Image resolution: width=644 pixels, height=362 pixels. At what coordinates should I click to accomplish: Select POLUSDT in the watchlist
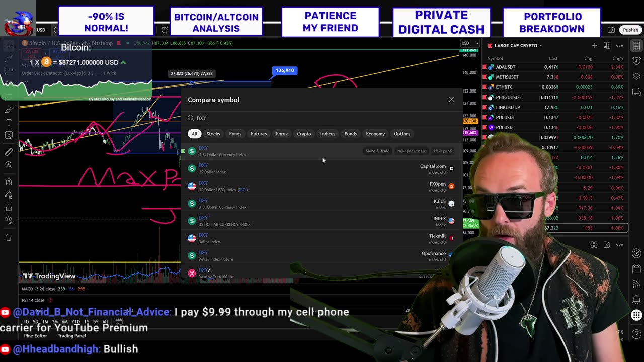[555, 117]
